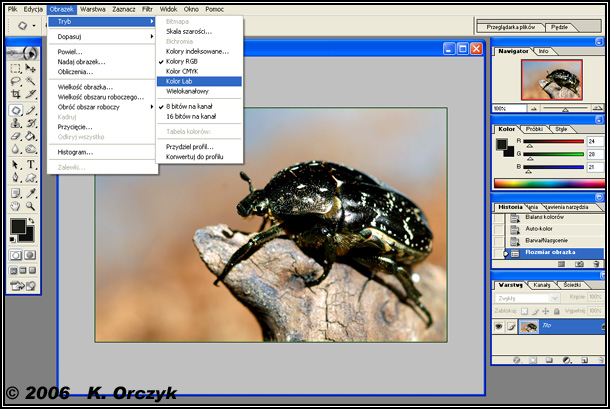This screenshot has height=409, width=610.
Task: Choose 16 bitów na kanał option
Action: pyautogui.click(x=190, y=116)
